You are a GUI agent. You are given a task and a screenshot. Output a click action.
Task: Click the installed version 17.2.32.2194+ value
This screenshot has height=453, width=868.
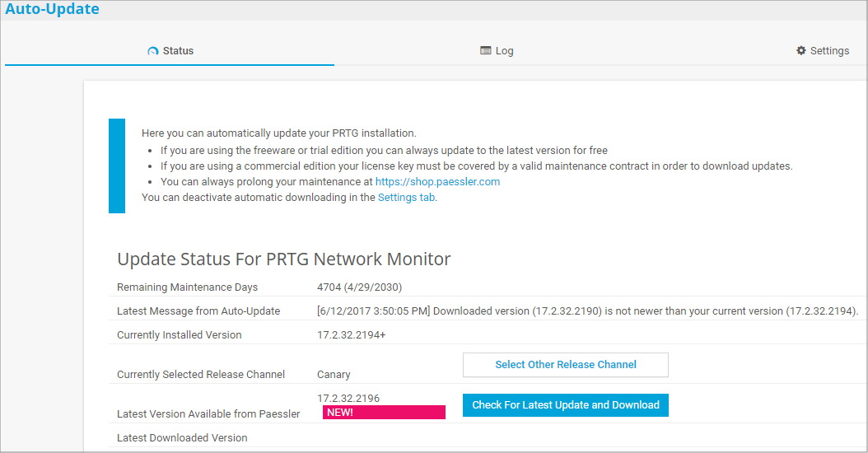click(352, 335)
